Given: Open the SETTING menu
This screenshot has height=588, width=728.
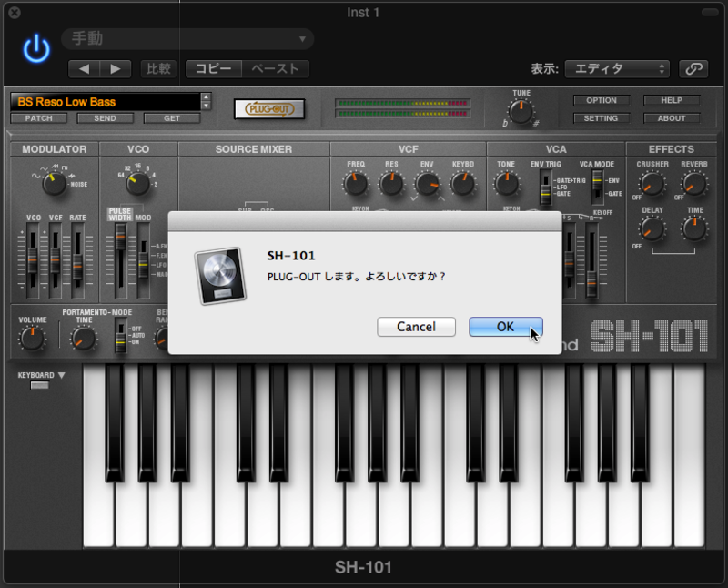Looking at the screenshot, I should [602, 118].
